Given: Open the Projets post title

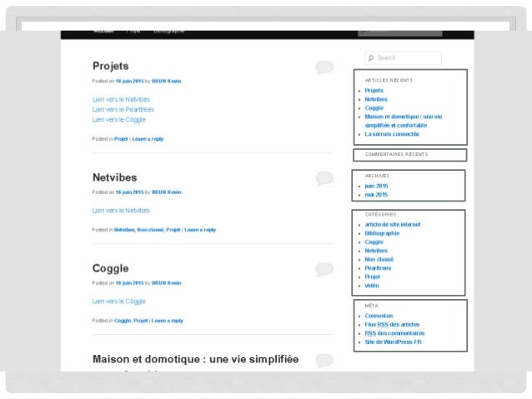Looking at the screenshot, I should [111, 66].
